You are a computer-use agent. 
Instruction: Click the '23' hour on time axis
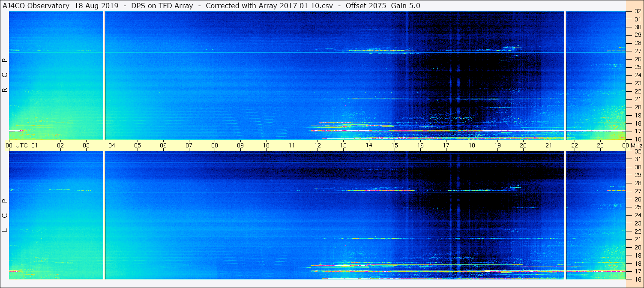[x=600, y=145]
